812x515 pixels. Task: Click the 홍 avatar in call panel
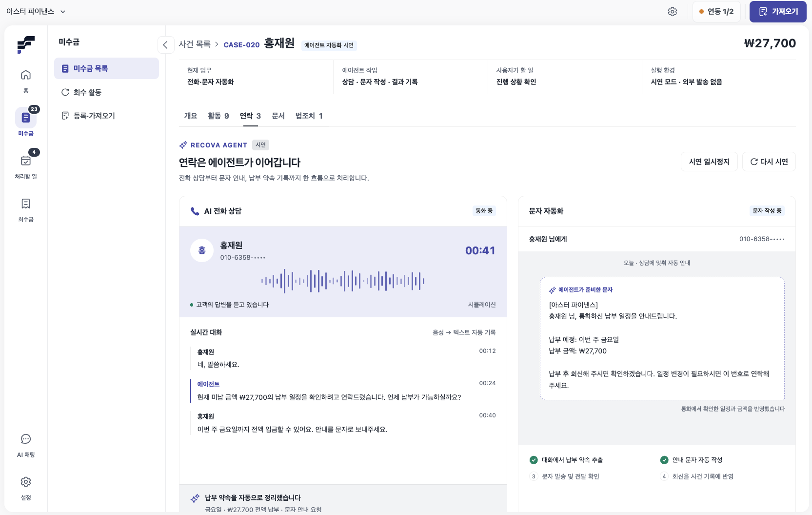[x=202, y=250]
